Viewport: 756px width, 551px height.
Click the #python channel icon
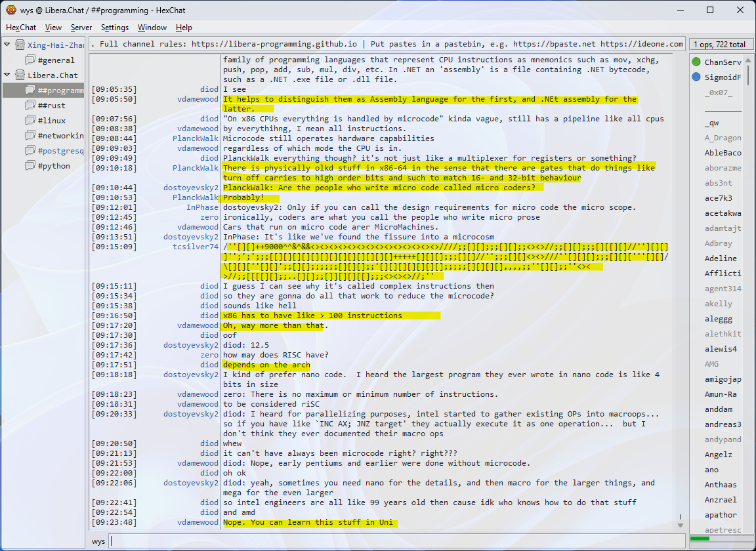pyautogui.click(x=30, y=166)
